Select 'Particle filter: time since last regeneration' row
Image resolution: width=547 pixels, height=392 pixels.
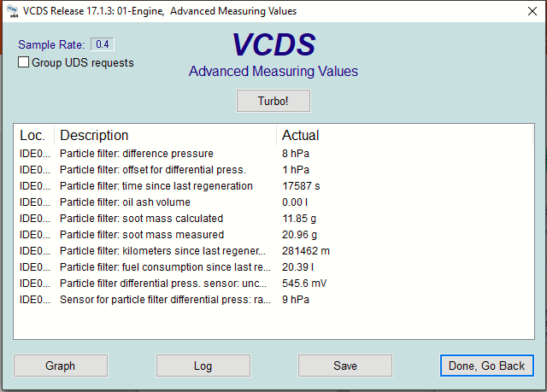pyautogui.click(x=273, y=186)
